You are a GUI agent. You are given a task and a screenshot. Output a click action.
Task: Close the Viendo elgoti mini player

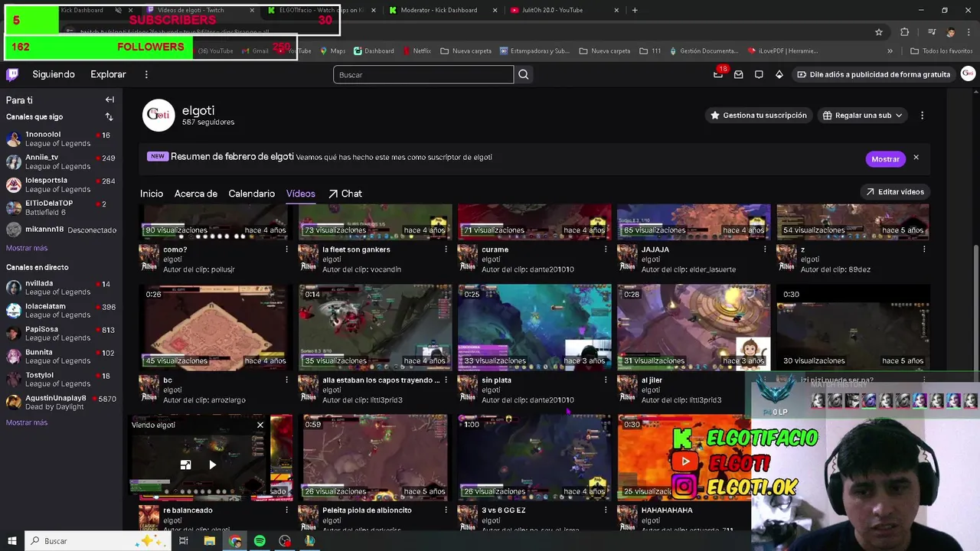click(x=260, y=425)
